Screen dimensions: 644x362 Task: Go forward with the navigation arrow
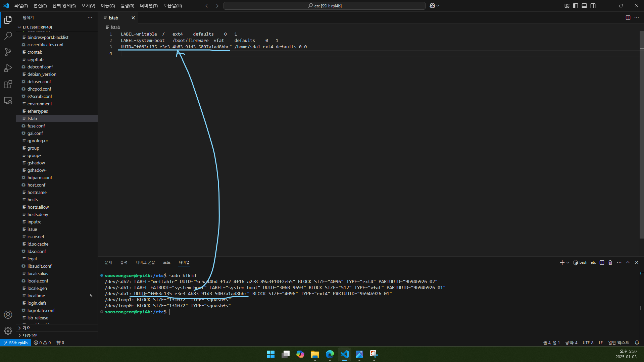click(x=216, y=6)
